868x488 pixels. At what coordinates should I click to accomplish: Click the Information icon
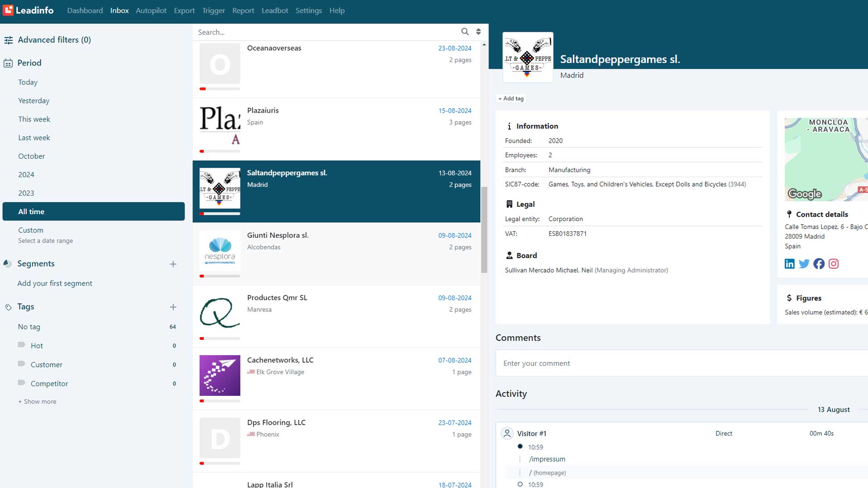point(509,126)
